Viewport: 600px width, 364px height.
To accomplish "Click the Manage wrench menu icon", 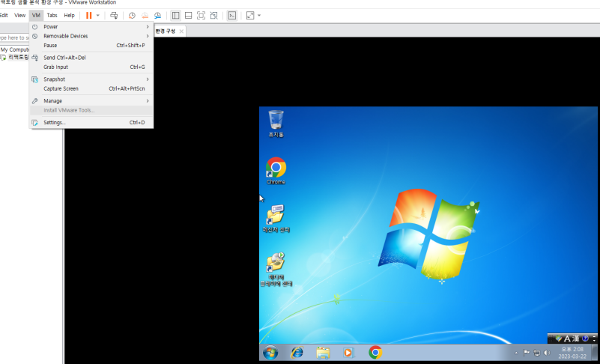I will 34,100.
